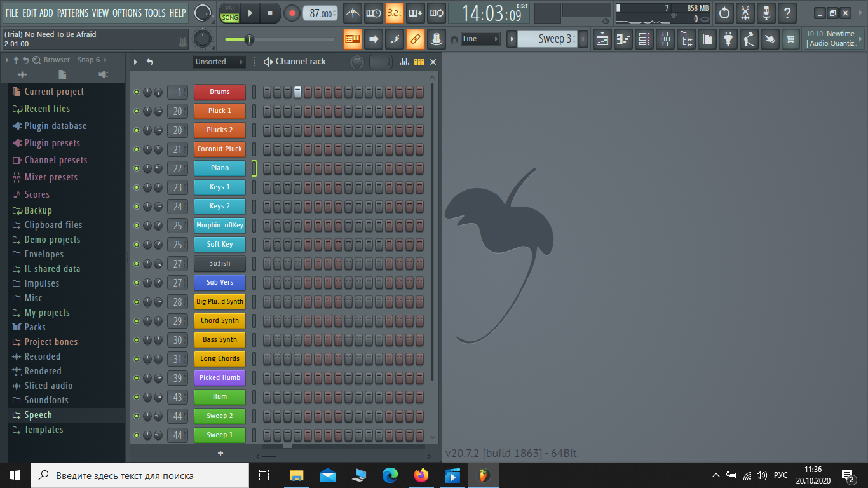The image size is (868, 488).
Task: Open graph editor in Channel rack
Action: coord(404,62)
